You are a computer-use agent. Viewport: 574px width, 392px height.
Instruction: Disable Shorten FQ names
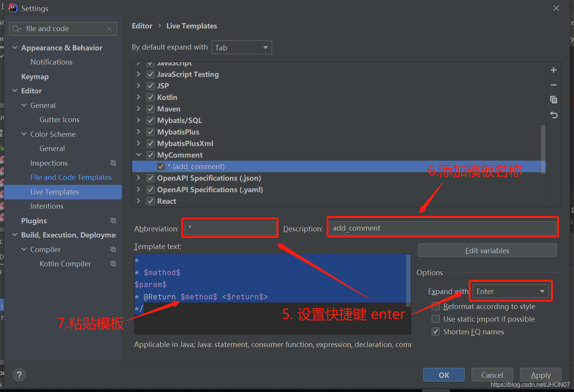436,332
